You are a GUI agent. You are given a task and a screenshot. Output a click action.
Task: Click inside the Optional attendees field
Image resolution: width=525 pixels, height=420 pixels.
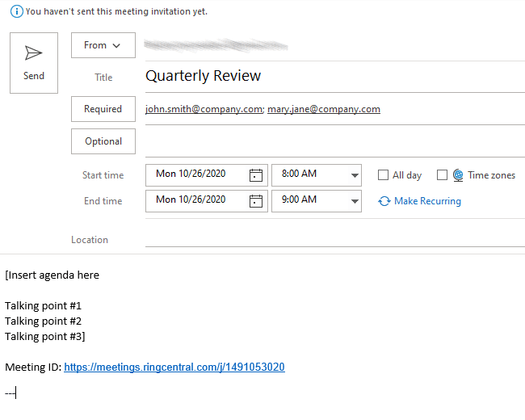click(335, 141)
